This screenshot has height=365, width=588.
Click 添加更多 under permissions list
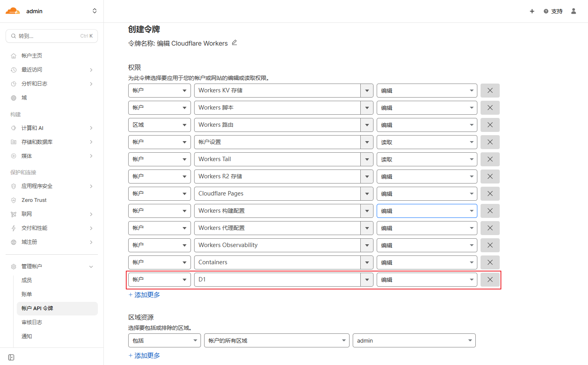[145, 295]
